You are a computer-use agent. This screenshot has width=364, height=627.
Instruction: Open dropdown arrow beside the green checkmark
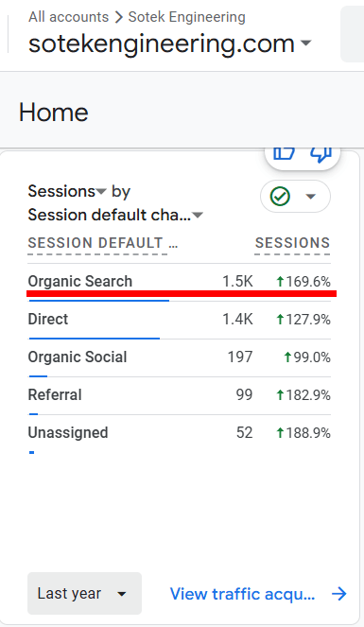coord(310,197)
